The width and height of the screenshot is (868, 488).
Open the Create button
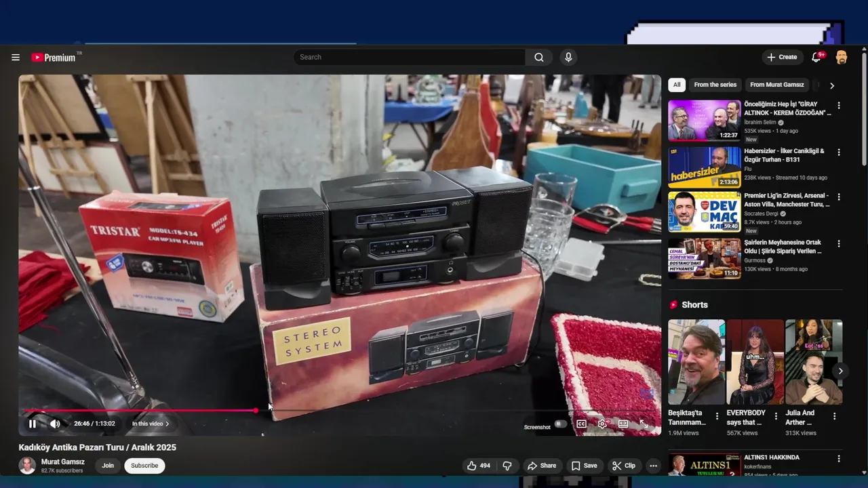point(782,58)
